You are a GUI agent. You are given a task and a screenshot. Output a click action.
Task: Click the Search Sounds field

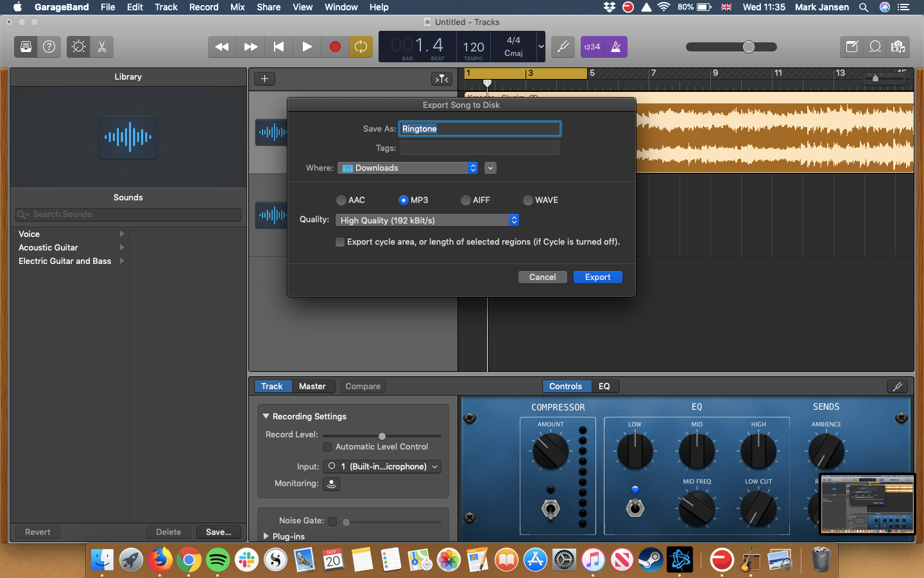(128, 215)
